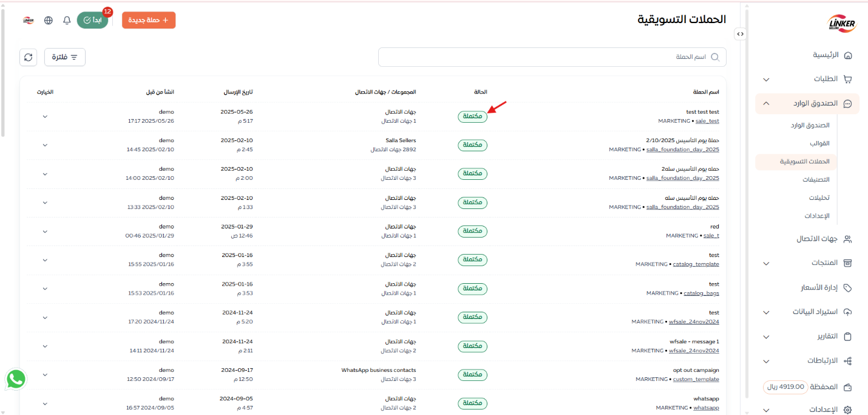The image size is (868, 415).
Task: Expand the الطلبات sidebar chevron
Action: click(766, 80)
